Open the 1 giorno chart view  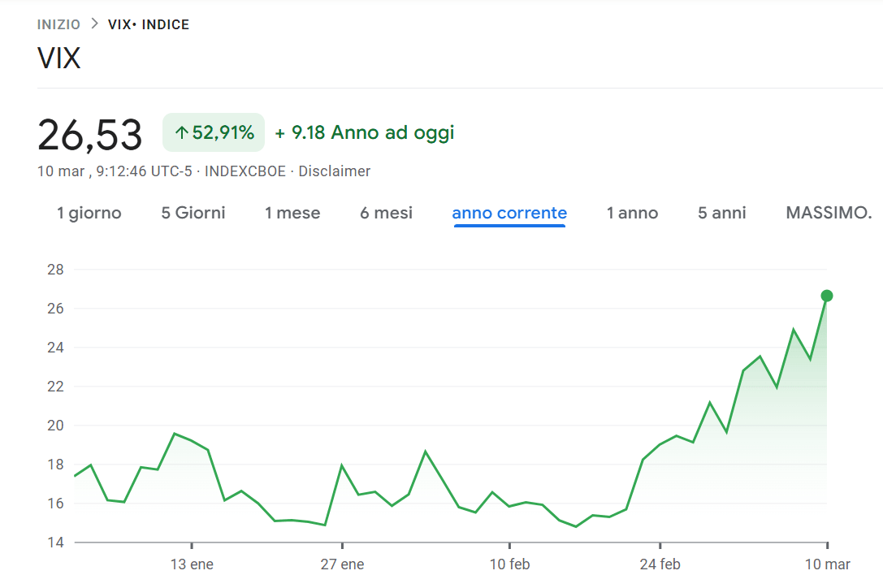click(x=89, y=213)
